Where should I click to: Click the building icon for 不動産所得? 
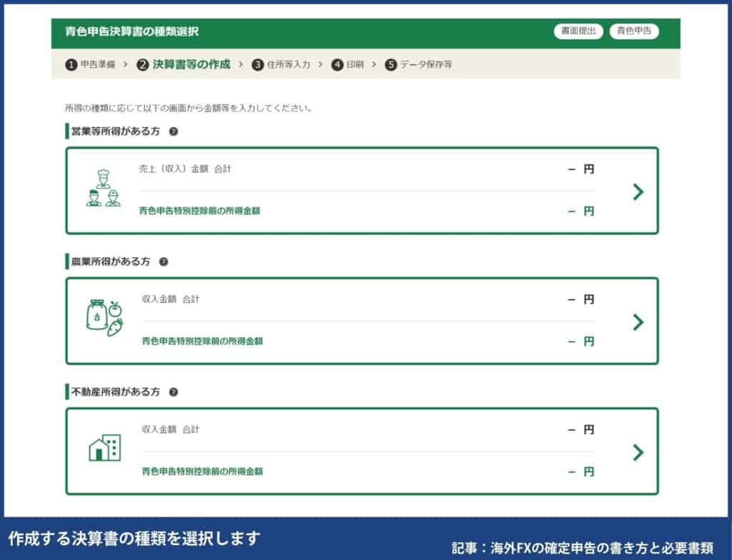105,448
